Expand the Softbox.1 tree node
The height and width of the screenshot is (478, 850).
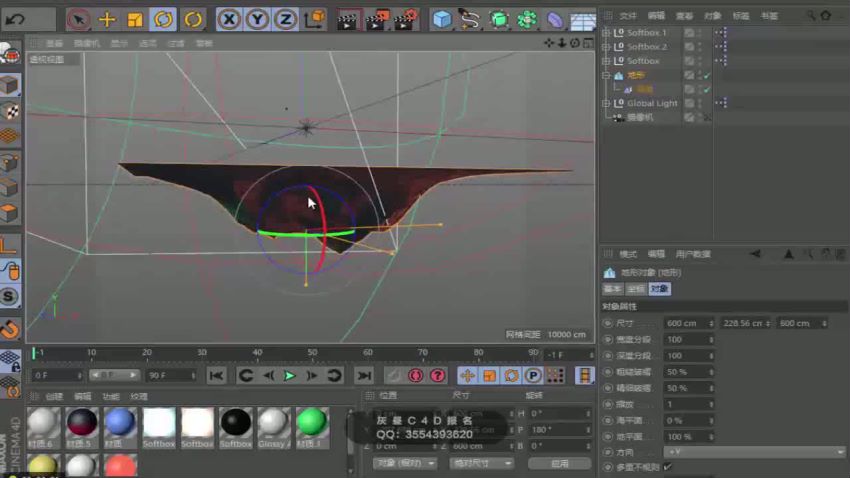[606, 33]
